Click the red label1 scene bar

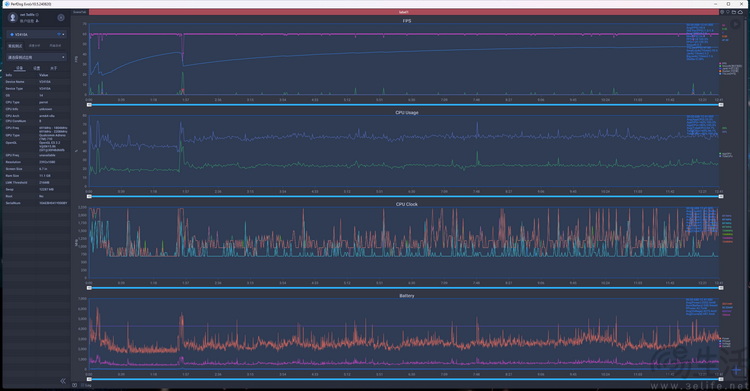[x=403, y=12]
